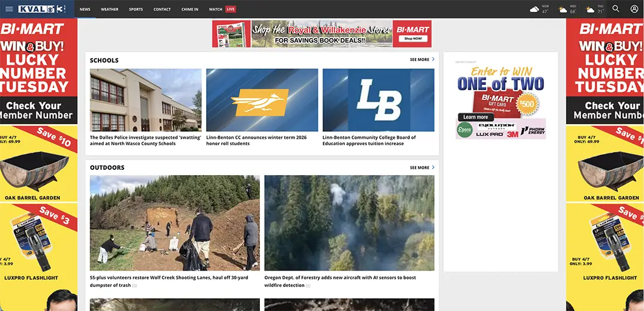Open the Contact menu item
This screenshot has width=644, height=311.
tap(162, 9)
